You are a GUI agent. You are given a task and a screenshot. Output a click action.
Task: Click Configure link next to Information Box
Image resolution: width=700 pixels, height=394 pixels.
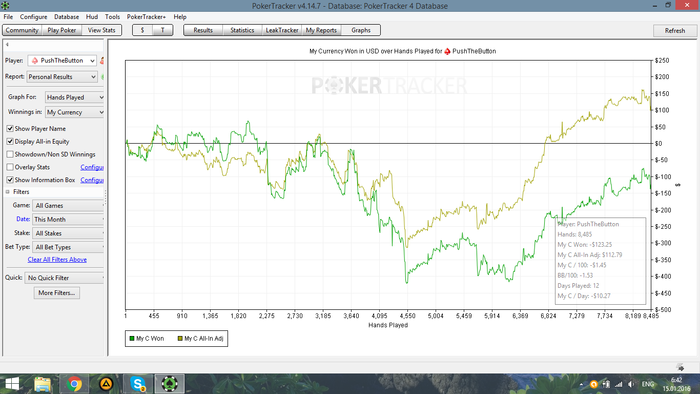pos(92,180)
